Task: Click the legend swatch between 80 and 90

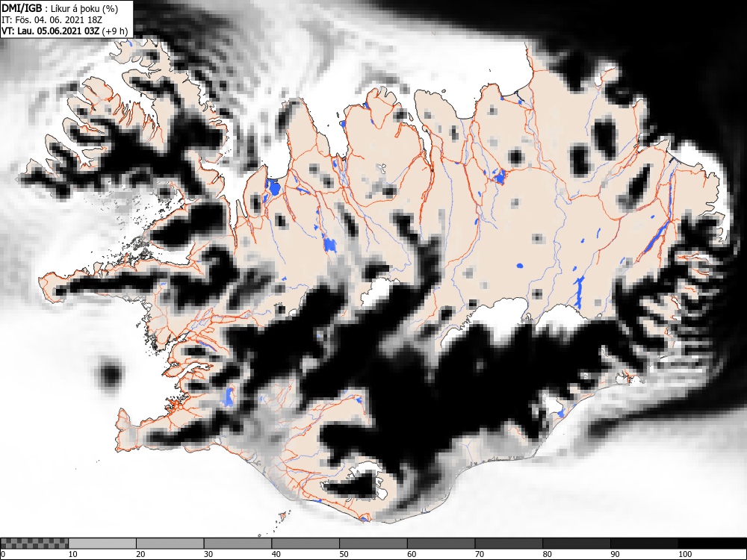Action: [576, 544]
